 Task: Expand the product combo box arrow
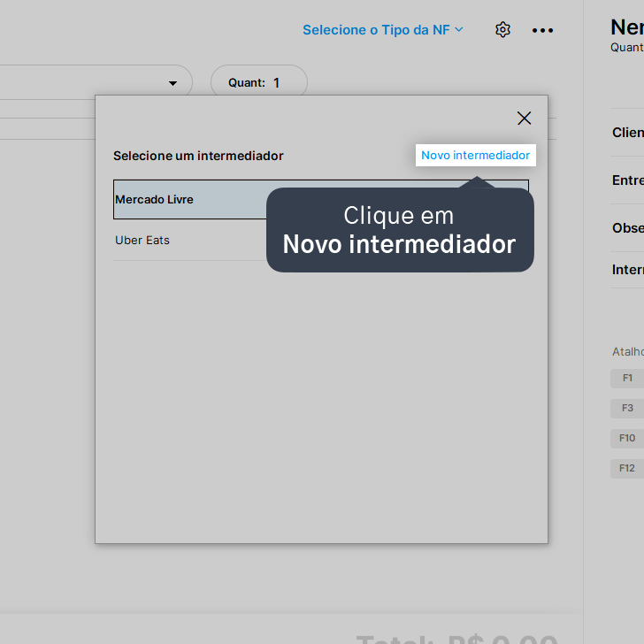(x=172, y=83)
